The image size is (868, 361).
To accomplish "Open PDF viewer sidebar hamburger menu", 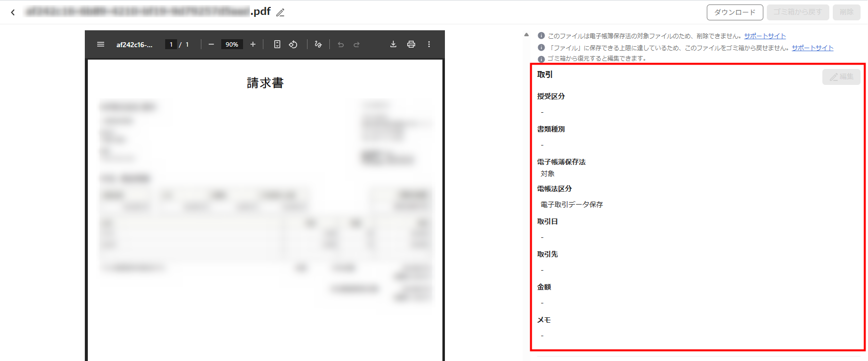I will pos(101,44).
